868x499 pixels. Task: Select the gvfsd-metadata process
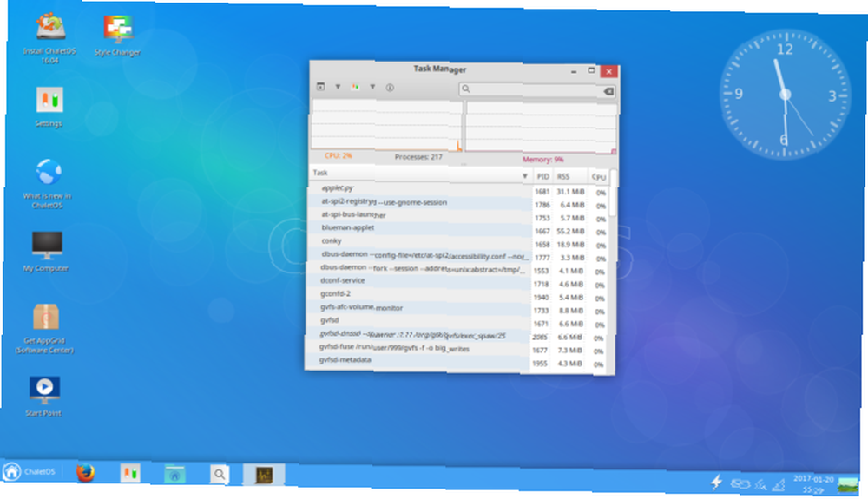[456, 363]
